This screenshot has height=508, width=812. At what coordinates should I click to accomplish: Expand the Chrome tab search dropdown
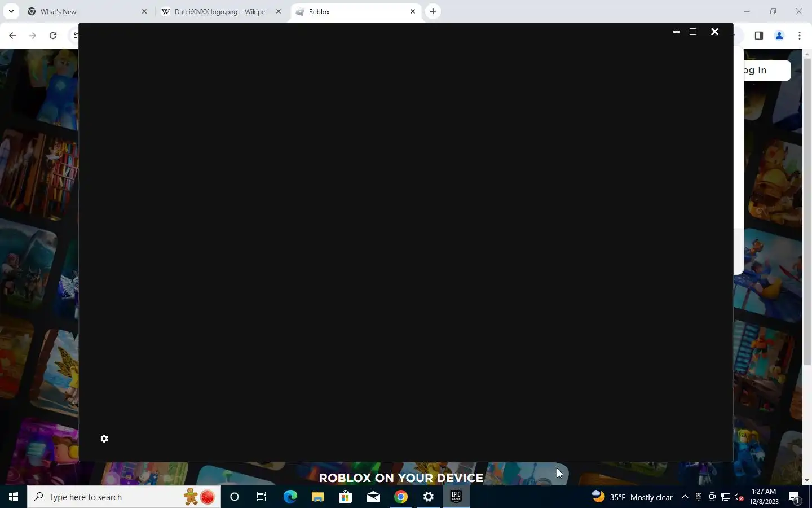click(x=11, y=11)
